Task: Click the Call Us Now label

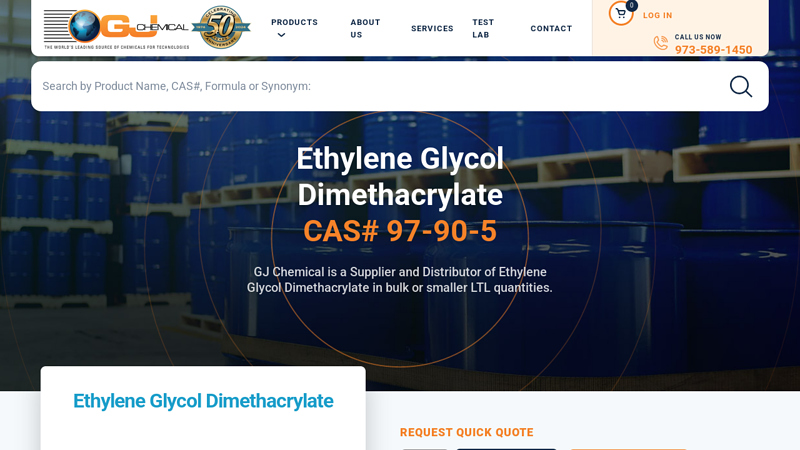Action: (x=698, y=37)
